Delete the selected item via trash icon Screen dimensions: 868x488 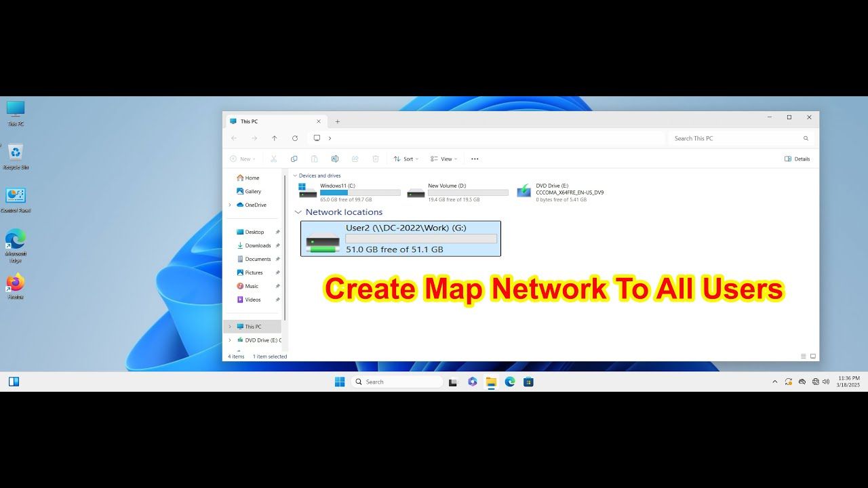coord(375,159)
